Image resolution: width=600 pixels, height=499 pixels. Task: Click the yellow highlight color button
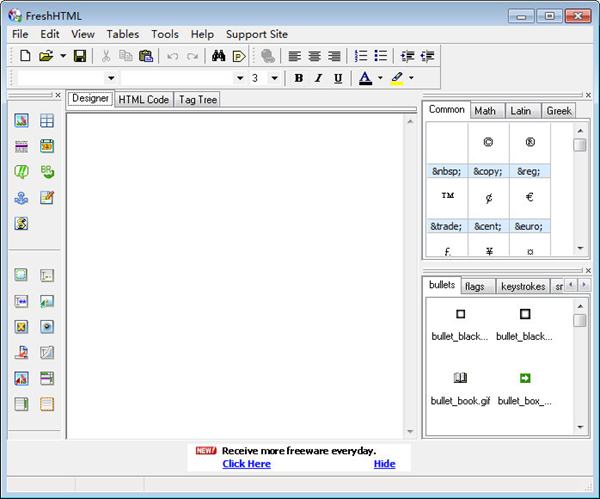pyautogui.click(x=398, y=78)
